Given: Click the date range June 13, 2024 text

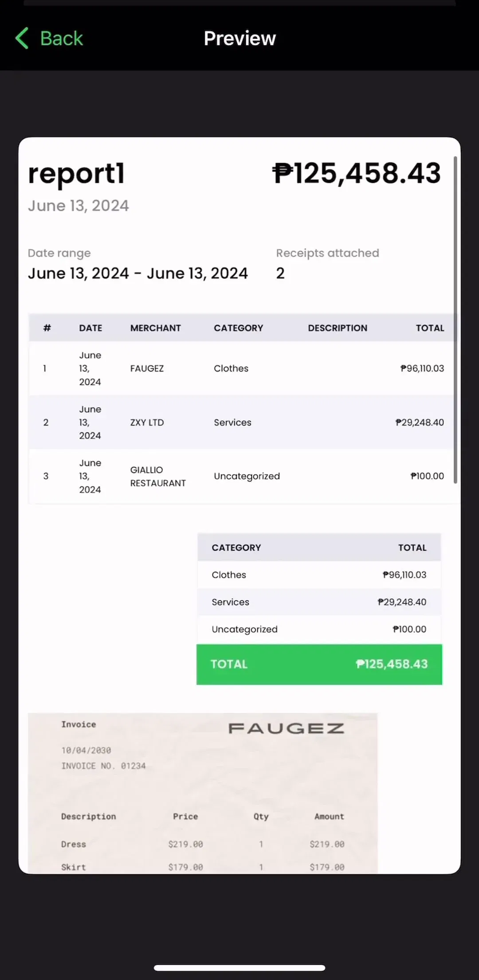Looking at the screenshot, I should (137, 273).
